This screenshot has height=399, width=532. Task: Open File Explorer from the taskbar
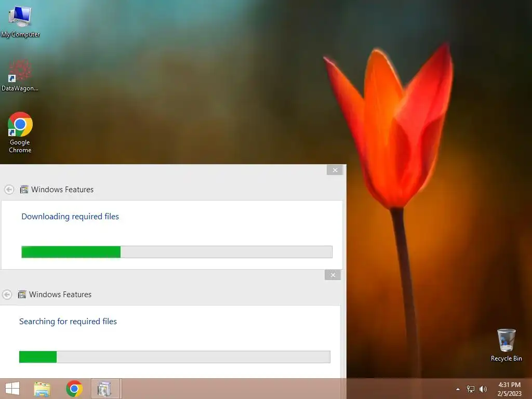pyautogui.click(x=42, y=389)
